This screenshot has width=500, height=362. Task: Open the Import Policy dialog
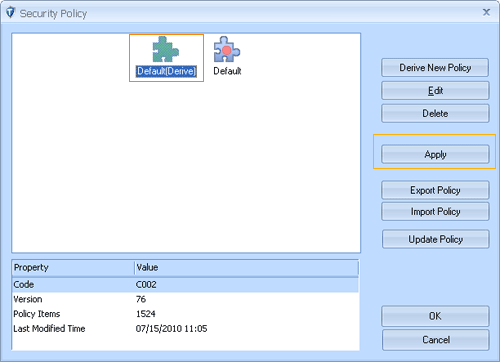(435, 212)
